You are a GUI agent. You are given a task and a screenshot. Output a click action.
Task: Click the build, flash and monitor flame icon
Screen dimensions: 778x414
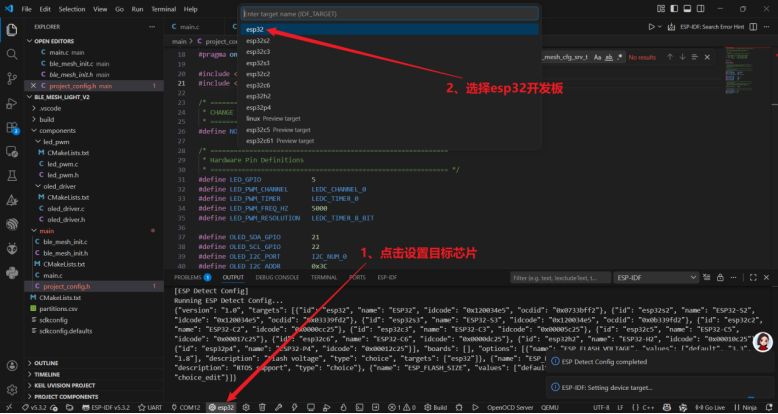click(x=343, y=408)
